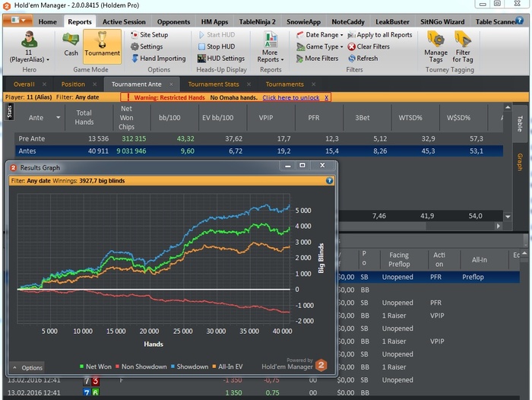Screen dimensions: 532x400
Task: Open Results Graph help icon
Action: (329, 181)
